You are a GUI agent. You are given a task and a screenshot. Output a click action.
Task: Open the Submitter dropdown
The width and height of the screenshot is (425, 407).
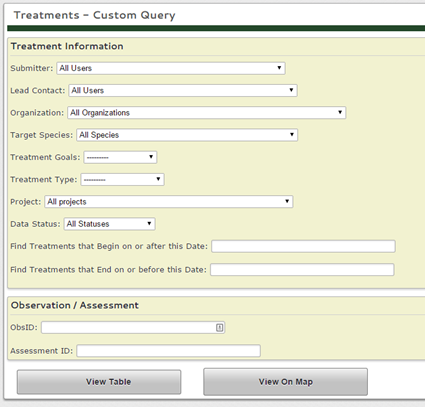point(171,68)
